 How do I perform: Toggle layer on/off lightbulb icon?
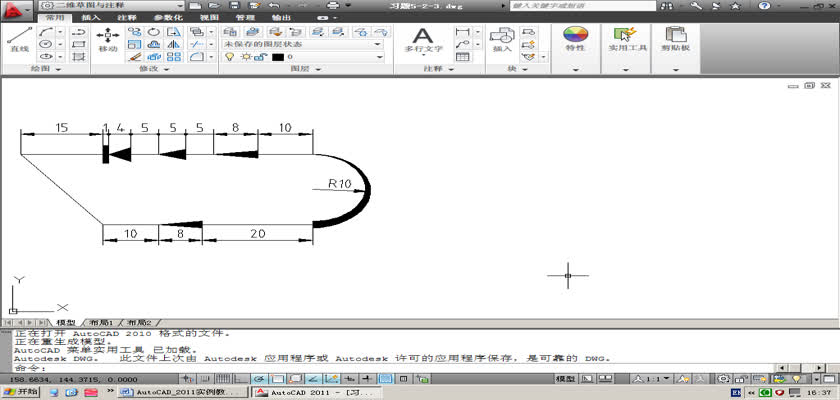[230, 57]
